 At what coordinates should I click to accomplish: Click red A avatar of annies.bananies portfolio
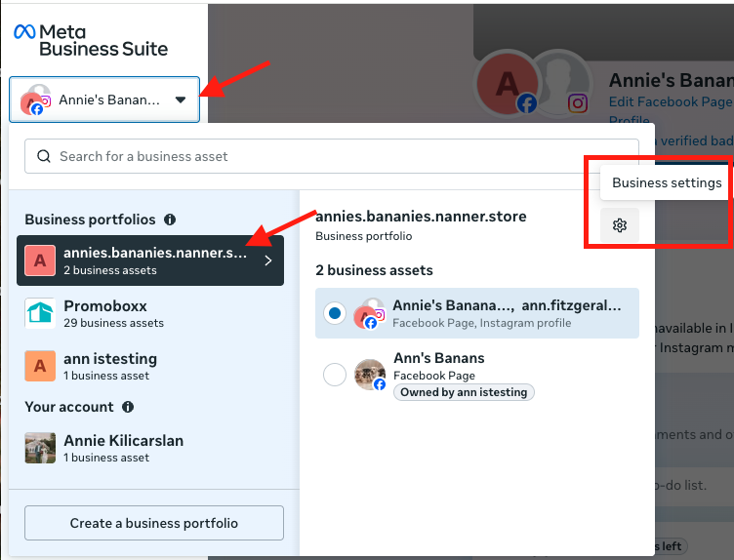coord(40,260)
